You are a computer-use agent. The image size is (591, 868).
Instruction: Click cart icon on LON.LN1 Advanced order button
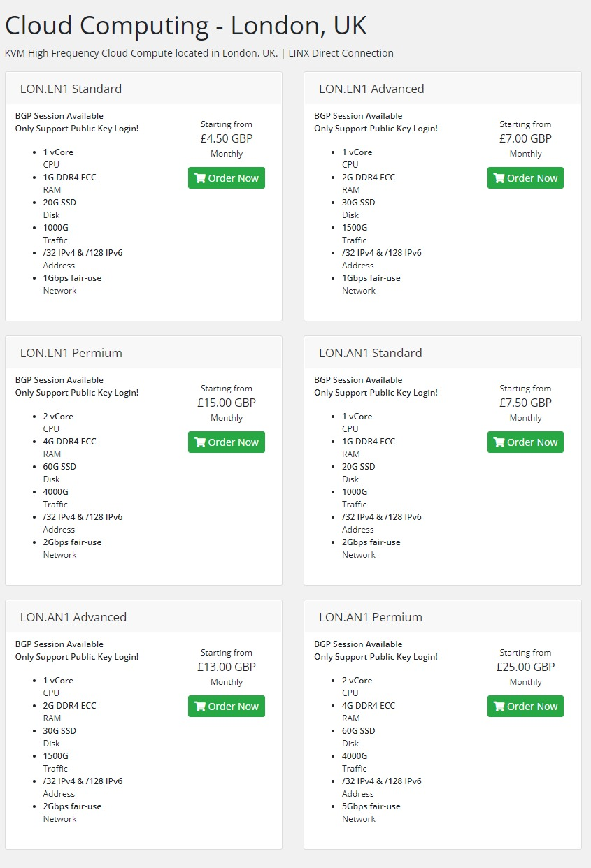click(499, 178)
